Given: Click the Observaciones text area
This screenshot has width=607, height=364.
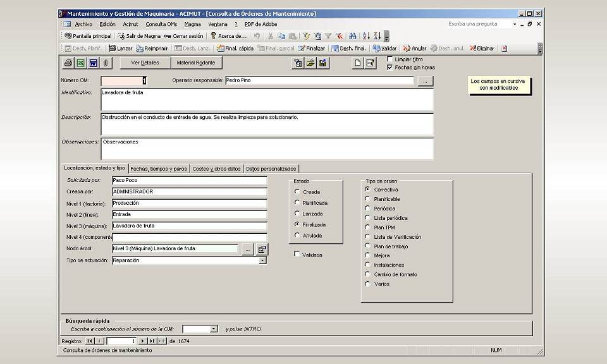Looking at the screenshot, I should coord(267,149).
